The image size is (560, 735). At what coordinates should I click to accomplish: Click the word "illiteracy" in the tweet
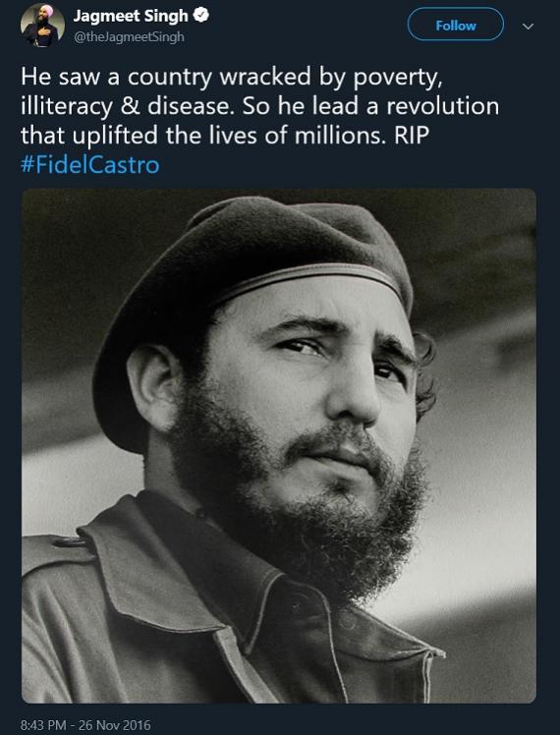67,107
